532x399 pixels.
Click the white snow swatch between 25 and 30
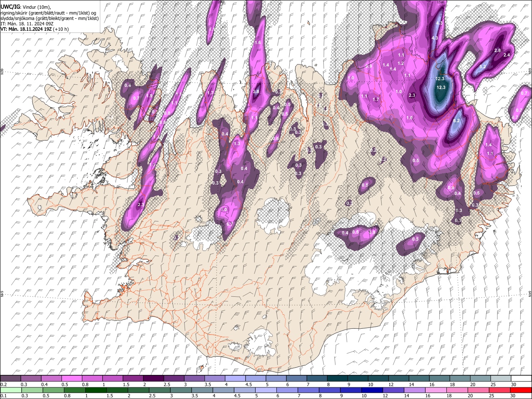(x=500, y=379)
